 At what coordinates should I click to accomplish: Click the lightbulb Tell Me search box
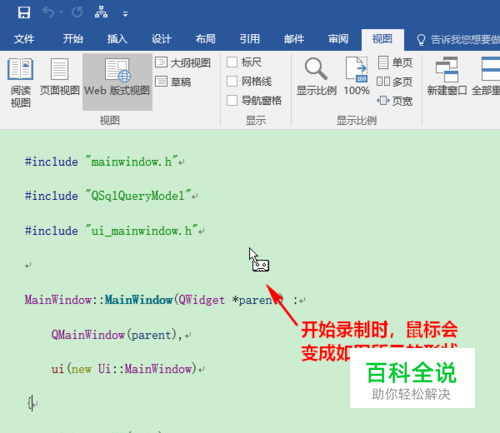(458, 40)
